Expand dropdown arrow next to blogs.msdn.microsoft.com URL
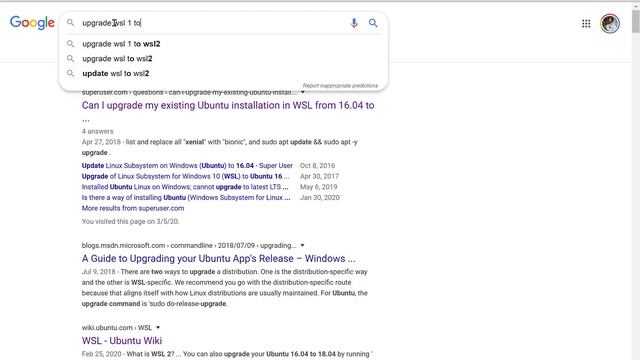Screen dimensions: 640x360 click(302, 245)
